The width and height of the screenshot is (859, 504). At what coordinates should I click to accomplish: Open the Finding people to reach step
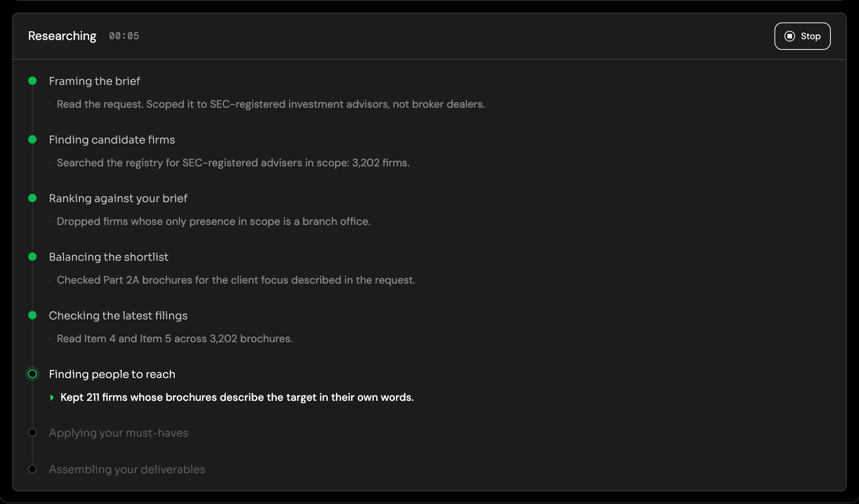[112, 374]
